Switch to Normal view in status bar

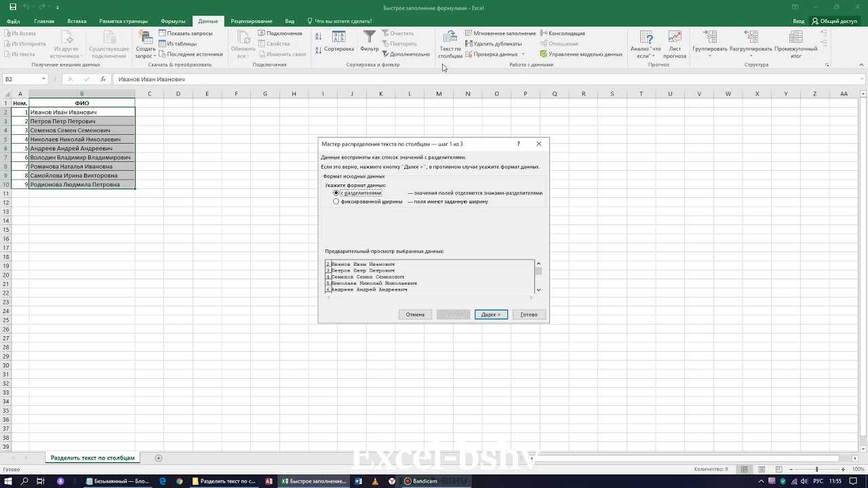[745, 469]
